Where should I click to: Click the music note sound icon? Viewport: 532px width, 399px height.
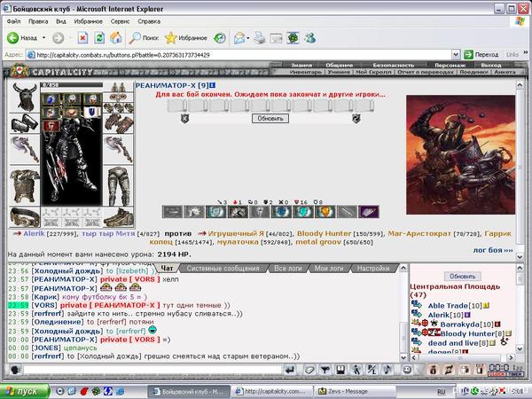pyautogui.click(x=387, y=370)
